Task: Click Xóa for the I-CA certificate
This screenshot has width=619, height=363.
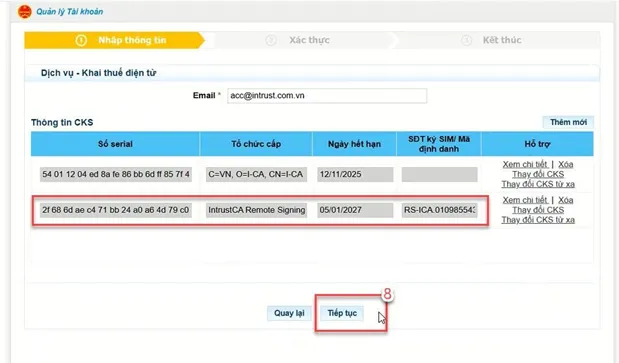Action: tap(565, 165)
